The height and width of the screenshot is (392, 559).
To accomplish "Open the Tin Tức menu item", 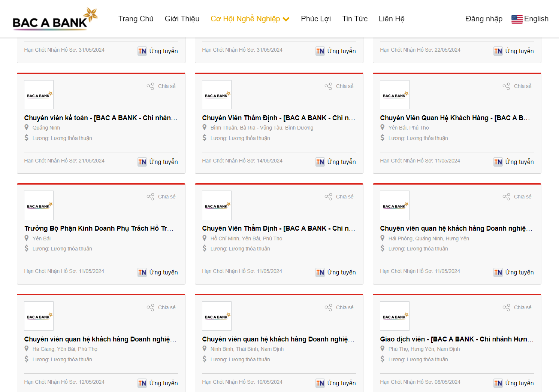I will [x=355, y=19].
